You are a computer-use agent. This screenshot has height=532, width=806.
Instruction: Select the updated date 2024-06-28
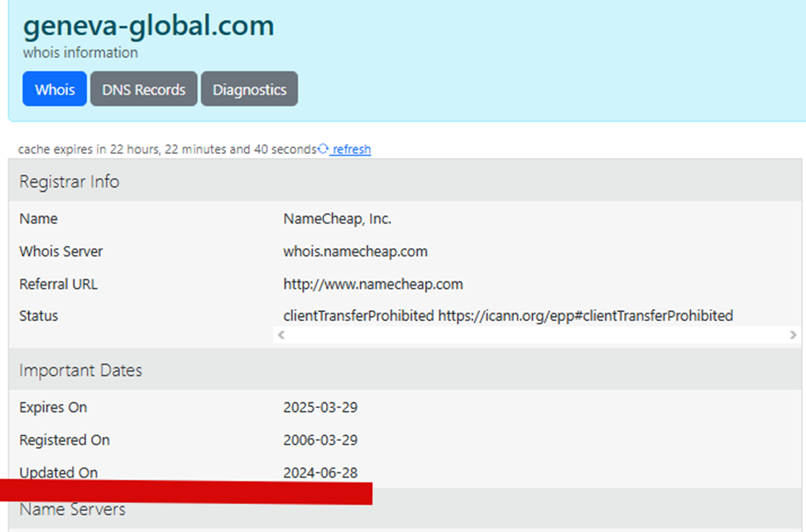click(x=320, y=472)
